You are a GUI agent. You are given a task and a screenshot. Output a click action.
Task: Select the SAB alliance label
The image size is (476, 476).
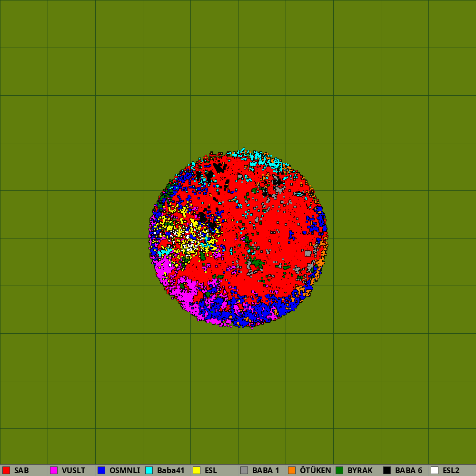click(x=21, y=471)
